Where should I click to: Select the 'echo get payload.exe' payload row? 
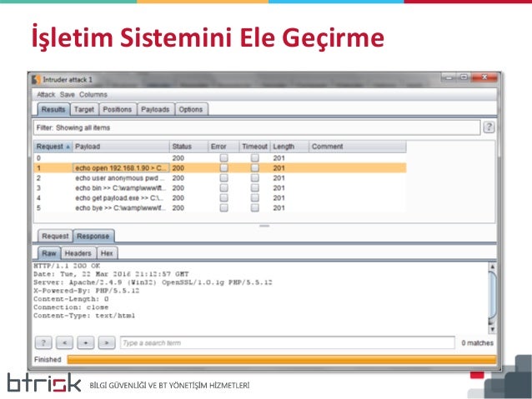[220, 198]
